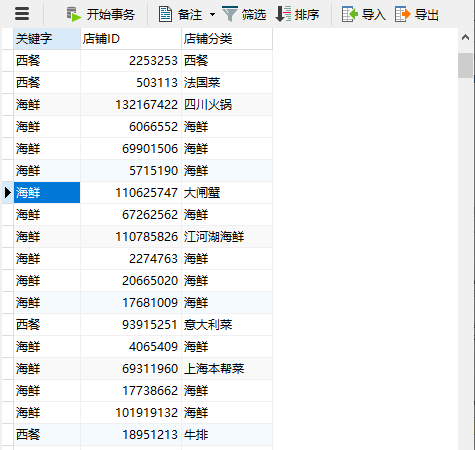475x450 pixels.
Task: Click the 开始事务 begin transaction icon
Action: coord(74,14)
